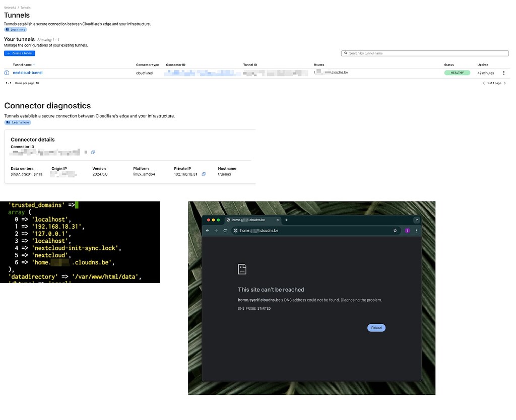Click the browser address bar URL
The height and width of the screenshot is (420, 516).
coord(260,231)
